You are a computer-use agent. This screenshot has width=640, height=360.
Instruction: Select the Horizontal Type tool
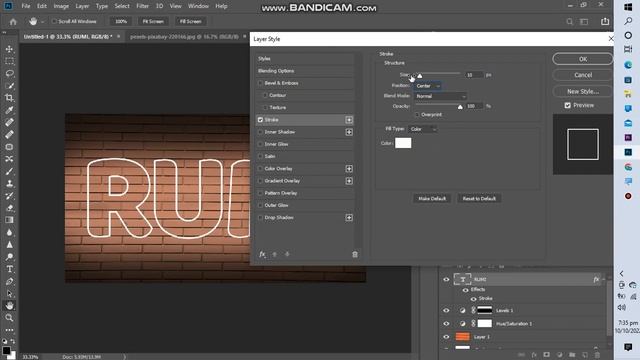tap(9, 269)
